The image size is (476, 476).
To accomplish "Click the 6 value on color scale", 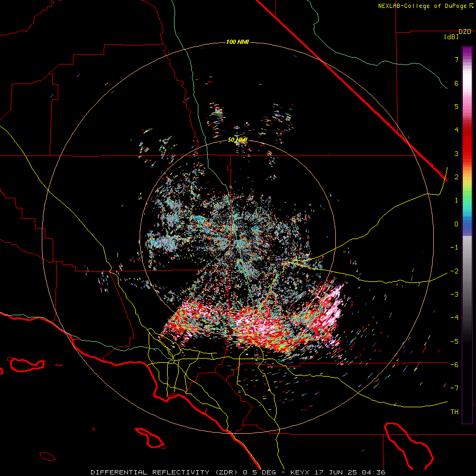I will pyautogui.click(x=456, y=83).
